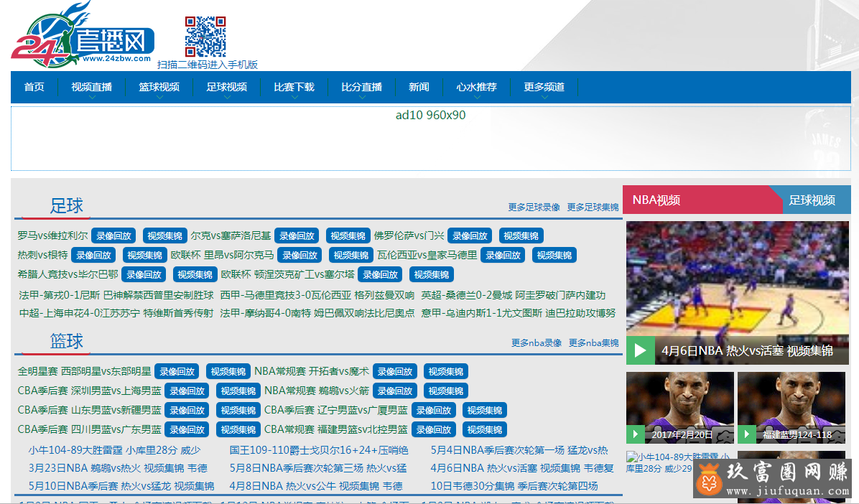859x504 pixels.
Task: Open the 首页 navigation item
Action: click(x=34, y=87)
